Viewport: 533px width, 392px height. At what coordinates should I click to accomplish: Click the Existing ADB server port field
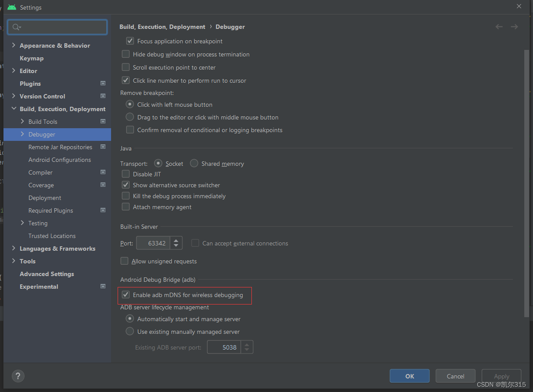[224, 347]
